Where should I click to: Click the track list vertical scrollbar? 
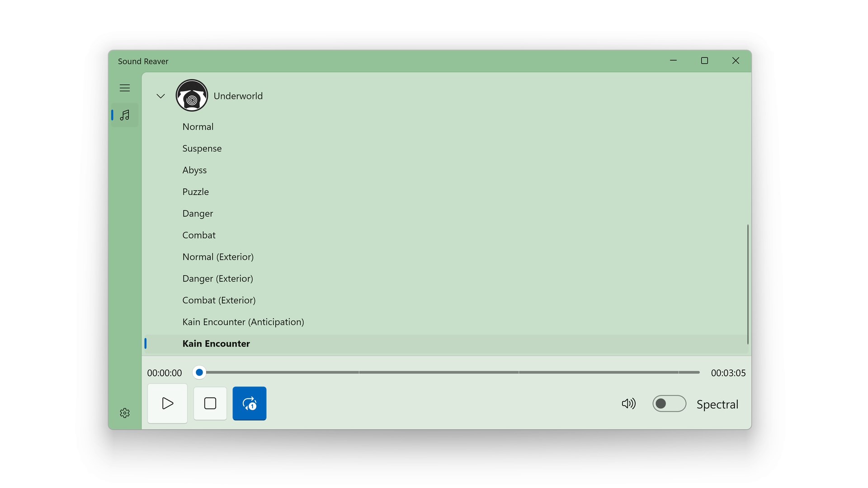(x=747, y=284)
